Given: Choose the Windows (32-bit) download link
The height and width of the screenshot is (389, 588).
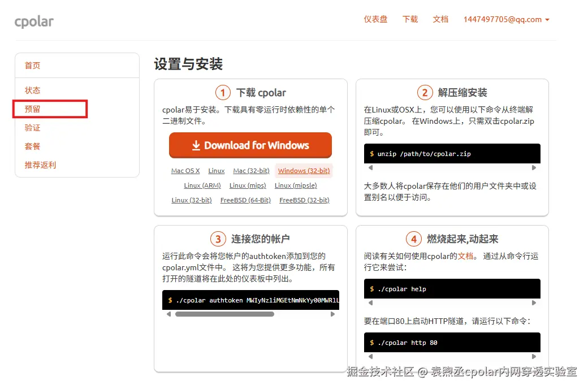Looking at the screenshot, I should pyautogui.click(x=304, y=171).
